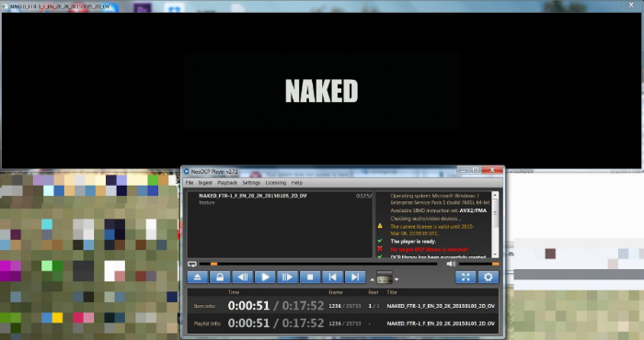Viewport: 644px width, 340px height.
Task: Start playback with the Play button
Action: click(265, 278)
